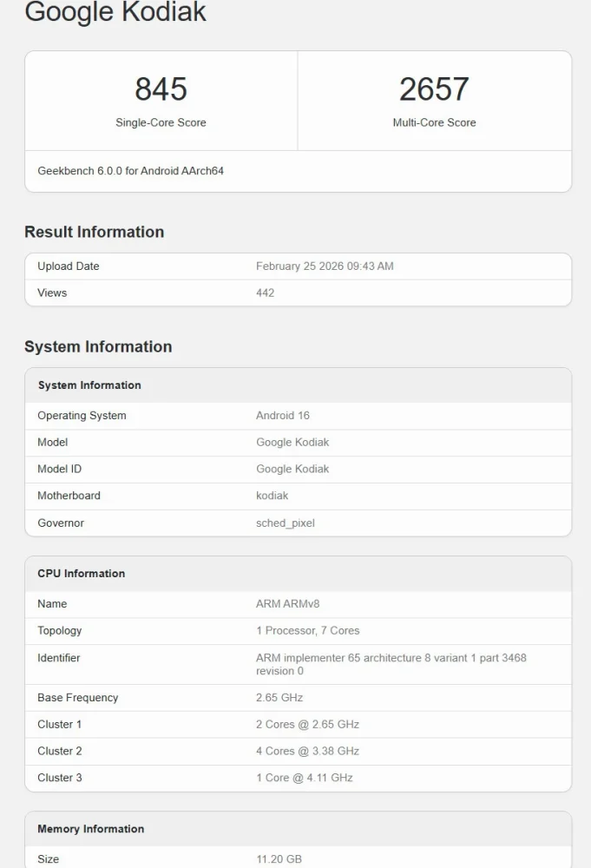Select the kodiak motherboard value

click(x=272, y=496)
